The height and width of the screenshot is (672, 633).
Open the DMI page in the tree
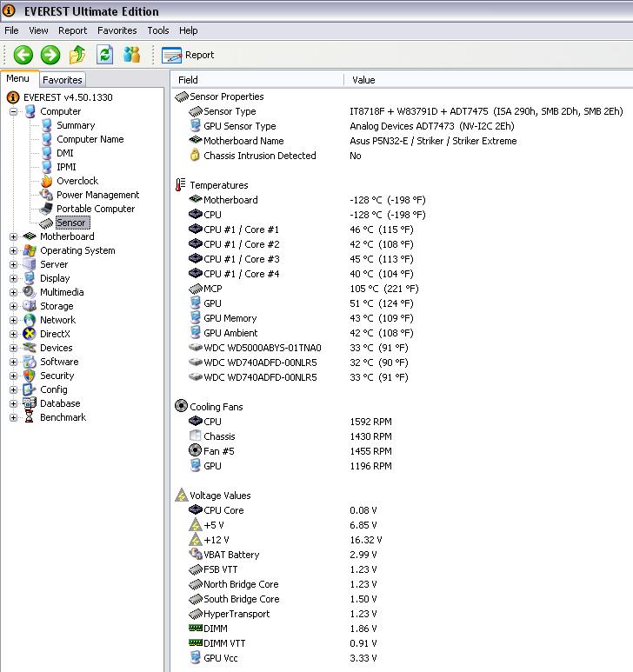65,153
